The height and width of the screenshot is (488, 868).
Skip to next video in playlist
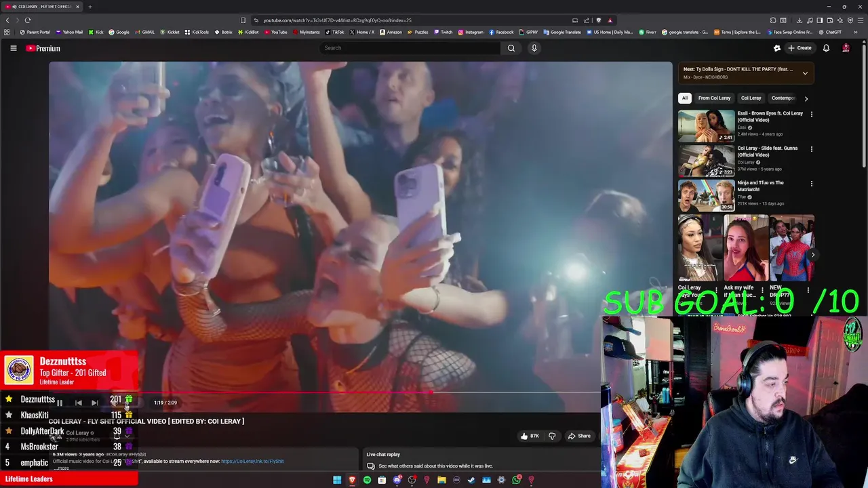95,403
